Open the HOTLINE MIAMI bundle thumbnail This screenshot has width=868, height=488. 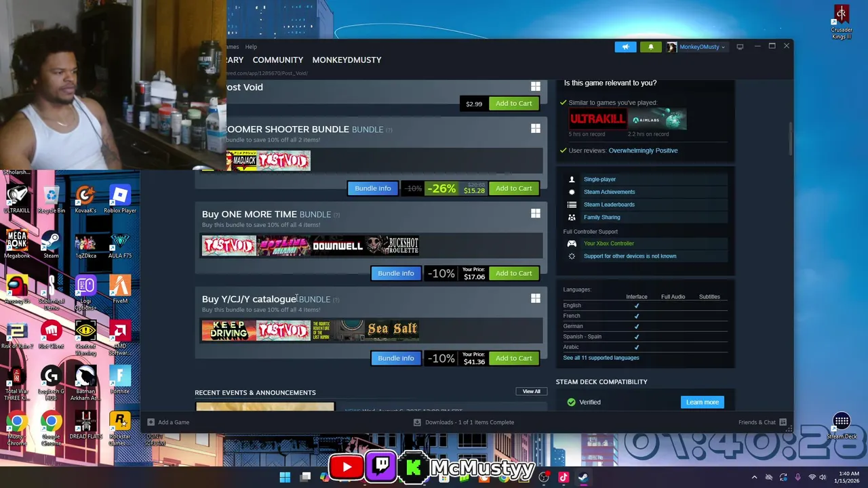tap(283, 245)
